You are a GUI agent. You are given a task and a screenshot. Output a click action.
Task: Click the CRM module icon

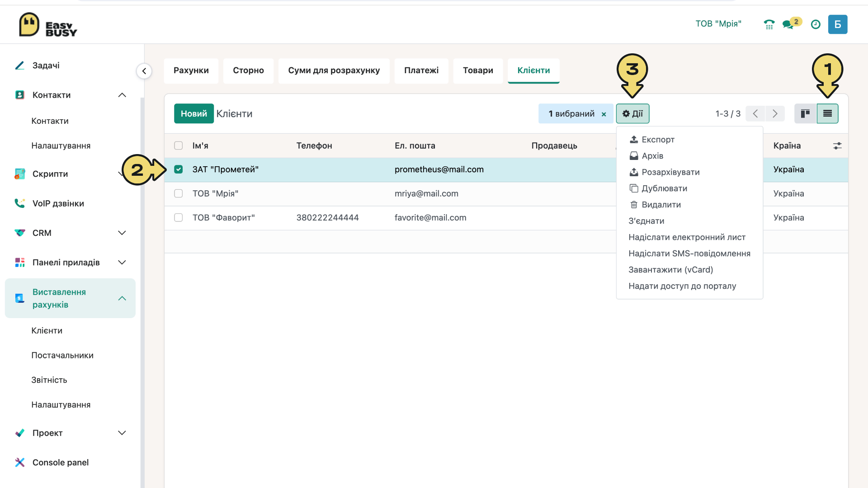(20, 233)
